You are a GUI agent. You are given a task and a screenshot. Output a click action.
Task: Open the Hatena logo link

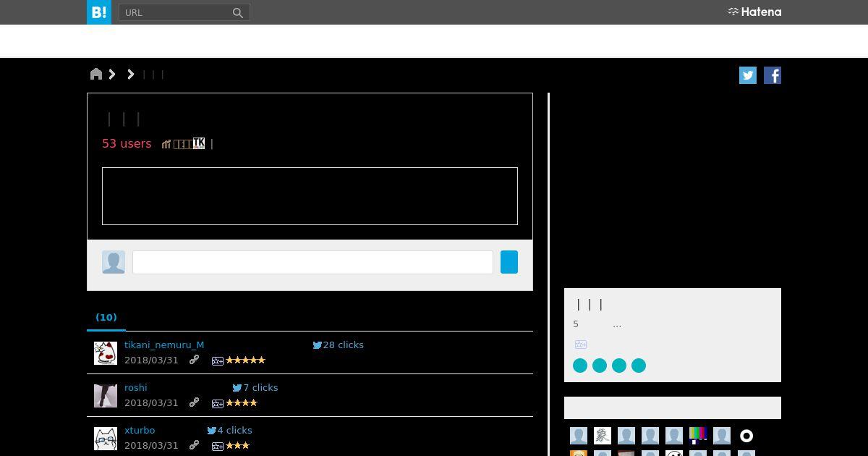point(754,12)
